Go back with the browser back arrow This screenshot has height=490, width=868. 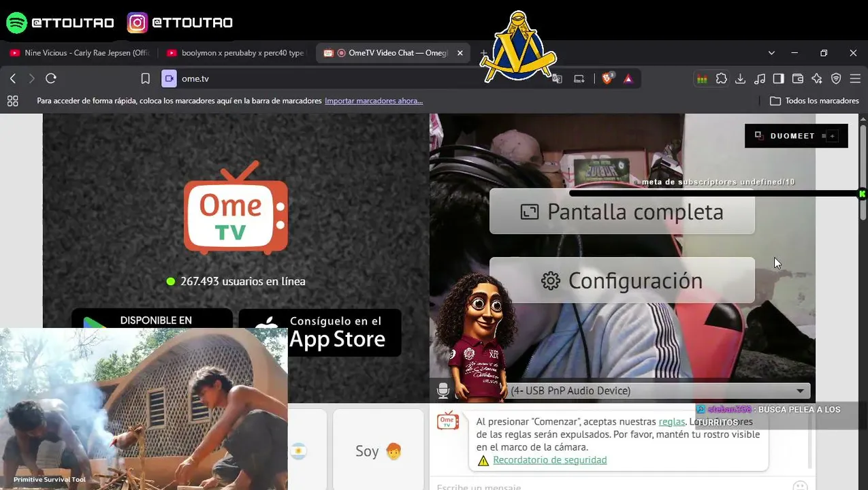pyautogui.click(x=13, y=79)
